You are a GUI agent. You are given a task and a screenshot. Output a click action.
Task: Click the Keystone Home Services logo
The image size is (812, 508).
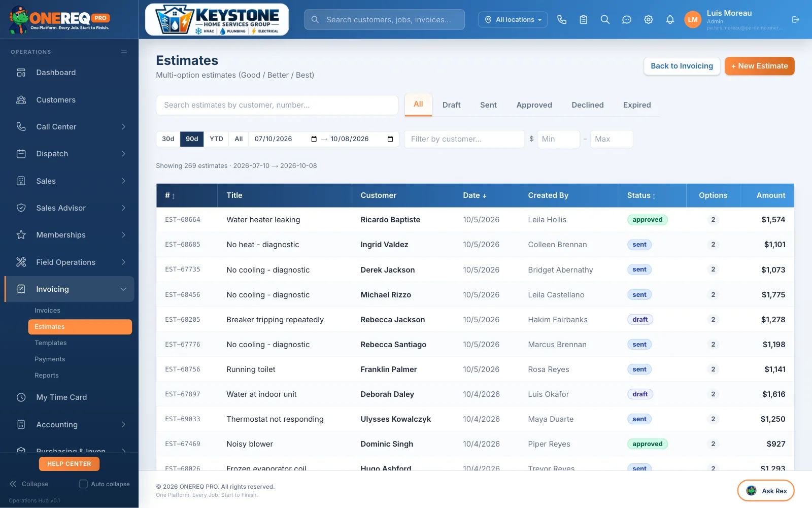pyautogui.click(x=217, y=20)
